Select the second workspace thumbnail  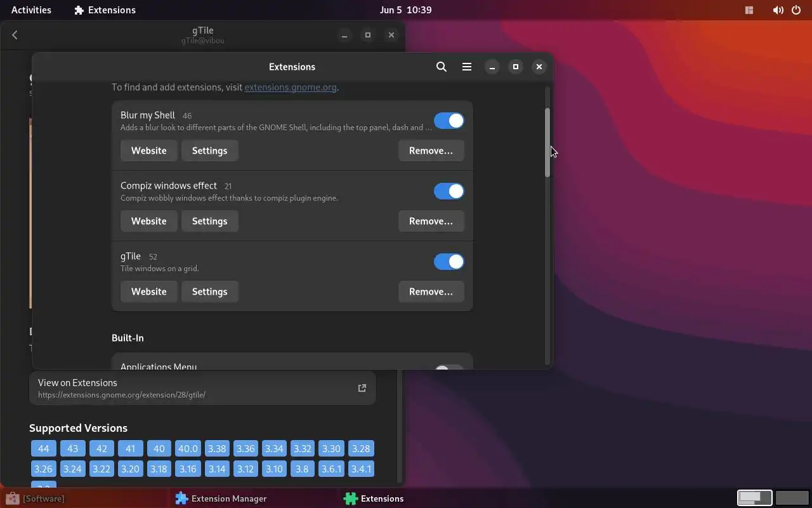click(792, 498)
